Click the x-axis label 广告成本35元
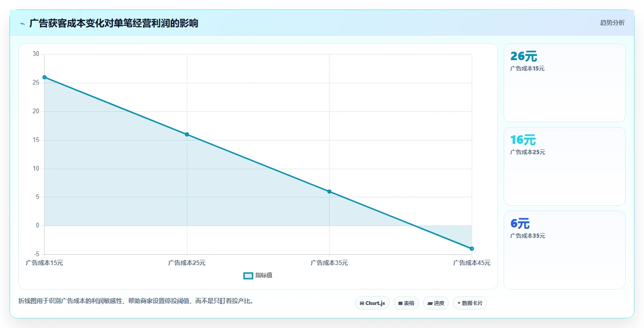Image resolution: width=644 pixels, height=328 pixels. pyautogui.click(x=329, y=263)
